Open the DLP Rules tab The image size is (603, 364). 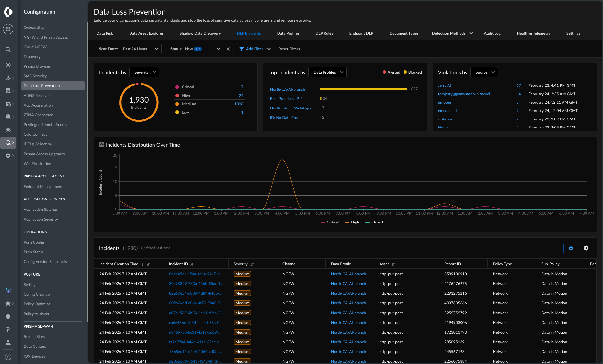[x=324, y=33]
